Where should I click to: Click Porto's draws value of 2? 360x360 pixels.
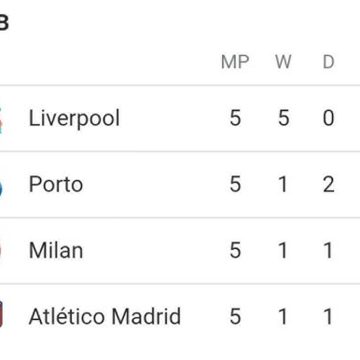tap(328, 184)
